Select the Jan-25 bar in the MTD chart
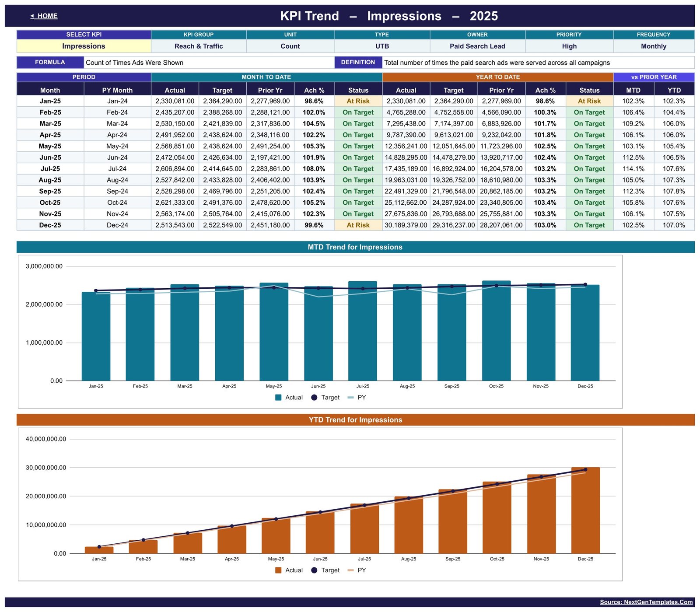Image resolution: width=700 pixels, height=612 pixels. 96,336
